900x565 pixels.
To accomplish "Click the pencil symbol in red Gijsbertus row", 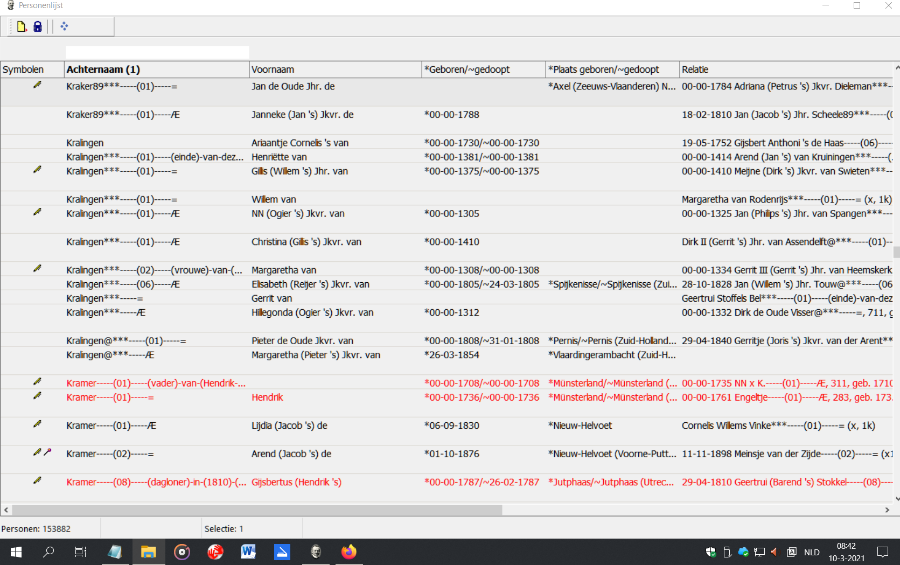I will (38, 481).
